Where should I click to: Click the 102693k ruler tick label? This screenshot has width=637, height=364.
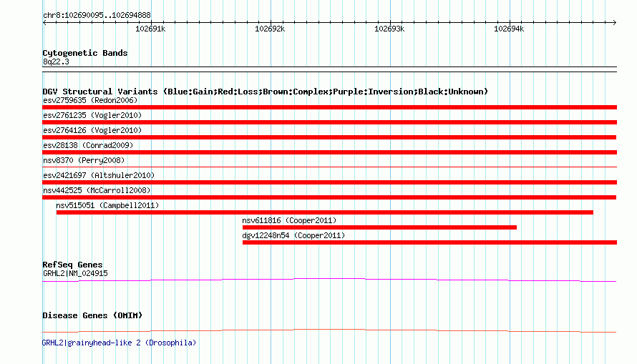click(x=389, y=29)
